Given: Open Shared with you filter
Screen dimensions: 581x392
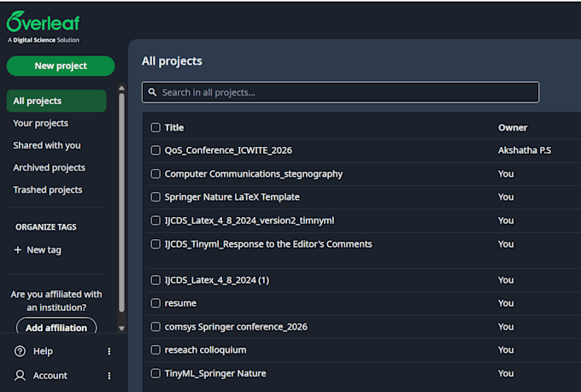Looking at the screenshot, I should click(x=47, y=145).
